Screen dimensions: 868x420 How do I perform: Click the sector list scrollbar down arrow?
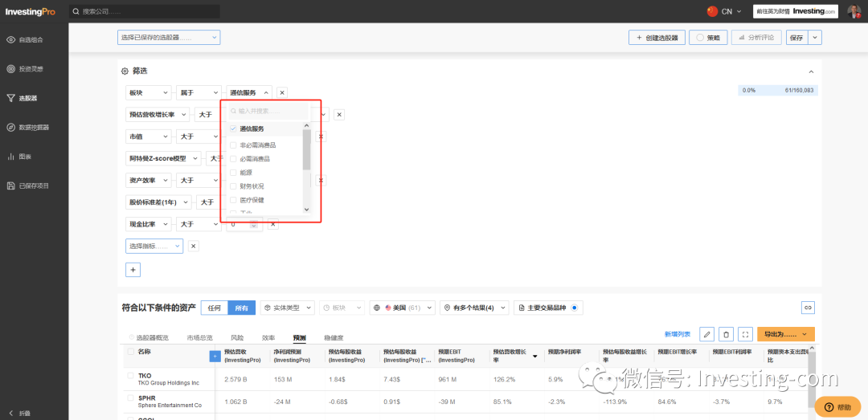(307, 210)
